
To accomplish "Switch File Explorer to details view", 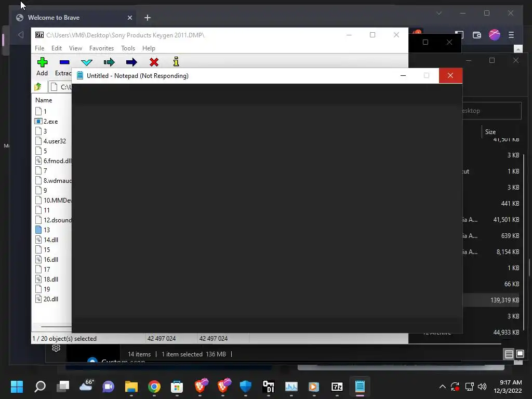I will (509, 354).
